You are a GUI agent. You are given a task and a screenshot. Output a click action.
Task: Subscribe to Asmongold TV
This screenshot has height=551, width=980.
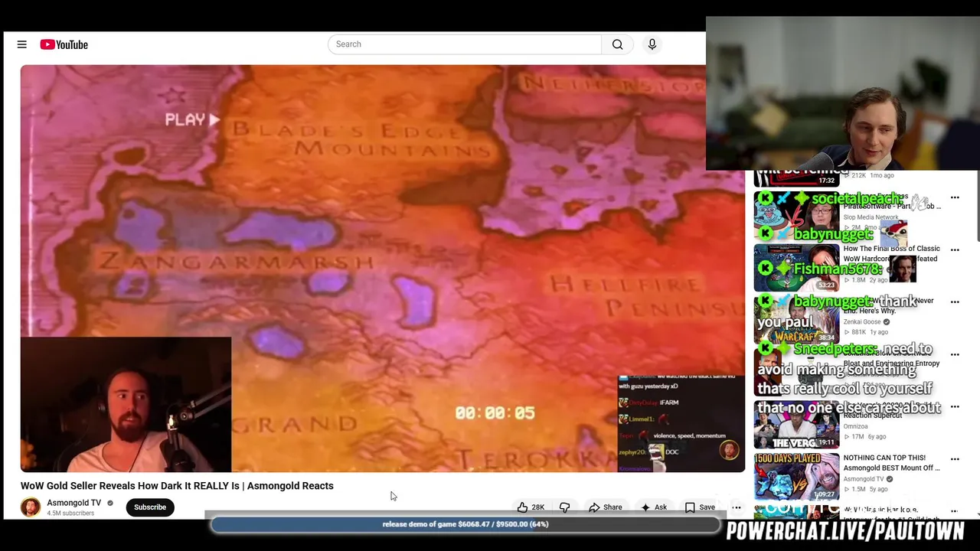coord(150,507)
